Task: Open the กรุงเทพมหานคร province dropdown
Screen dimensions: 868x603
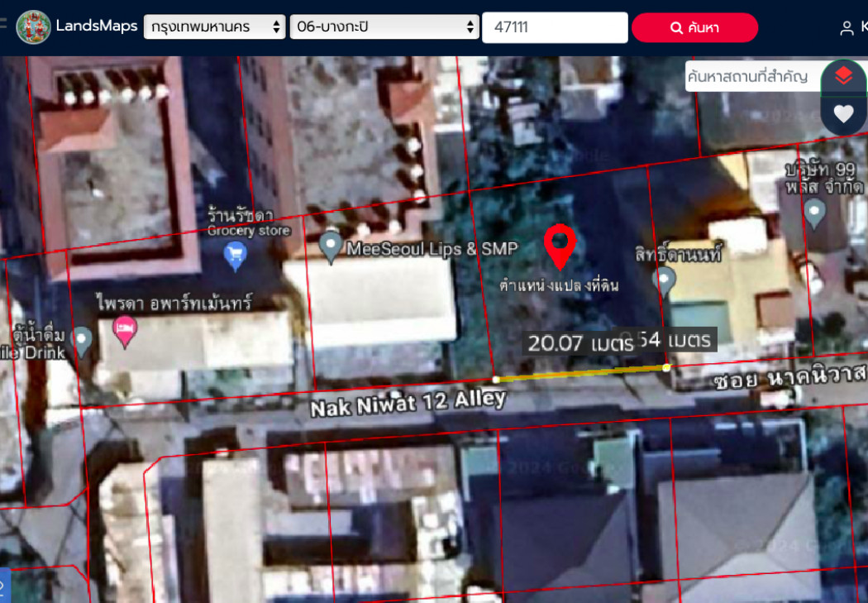Action: 214,27
